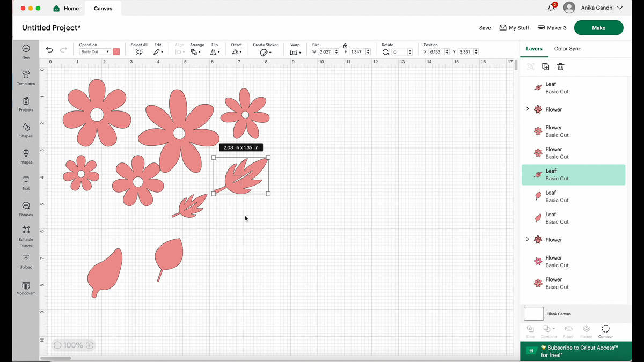The height and width of the screenshot is (362, 644).
Task: Click the user avatar icon
Action: click(x=569, y=8)
